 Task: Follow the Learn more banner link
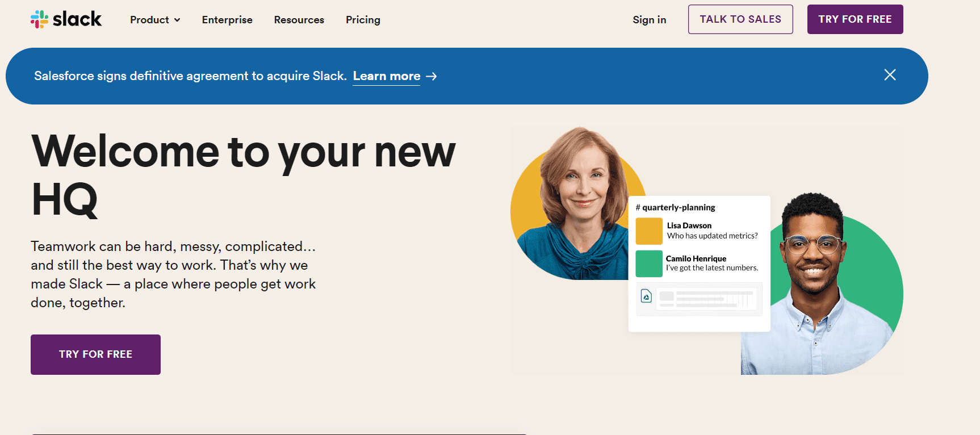point(386,76)
